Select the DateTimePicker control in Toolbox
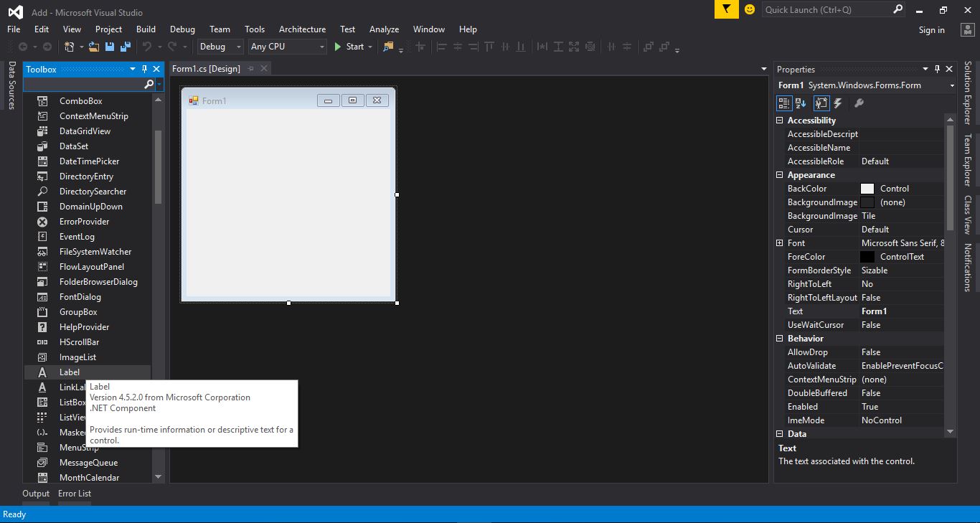 (89, 161)
